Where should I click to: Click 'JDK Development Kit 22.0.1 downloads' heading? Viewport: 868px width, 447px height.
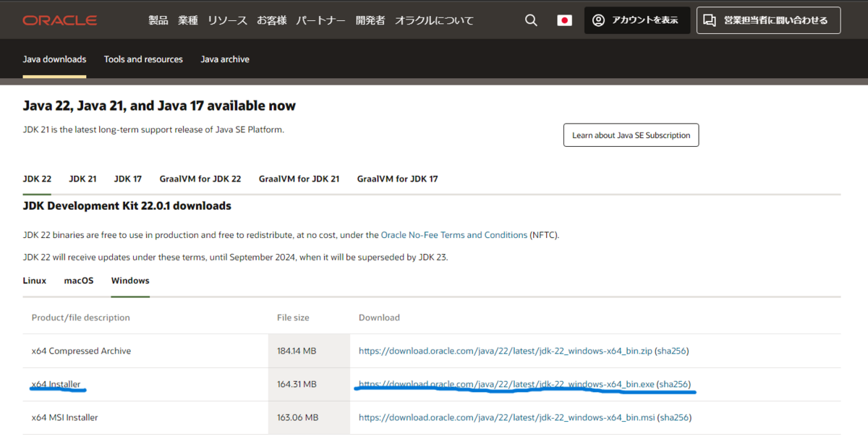(127, 206)
